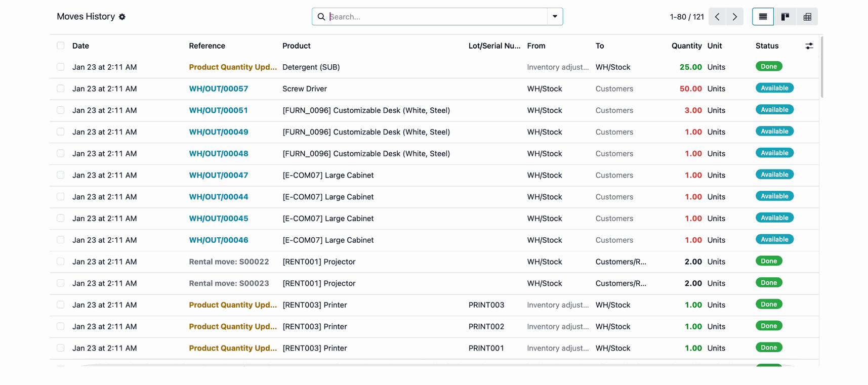The height and width of the screenshot is (385, 868).
Task: Tick the select-all checkbox in header
Action: coord(61,46)
